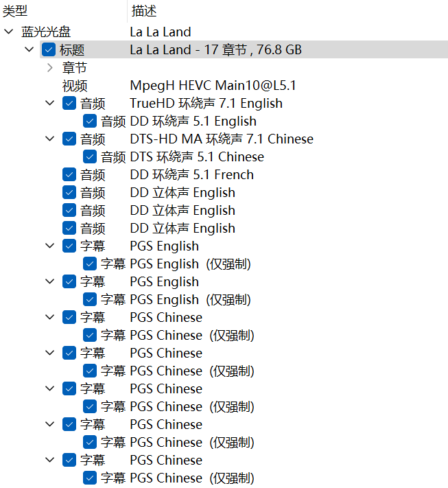The width and height of the screenshot is (448, 488).
Task: Select the La La Land disc description
Action: click(x=161, y=32)
